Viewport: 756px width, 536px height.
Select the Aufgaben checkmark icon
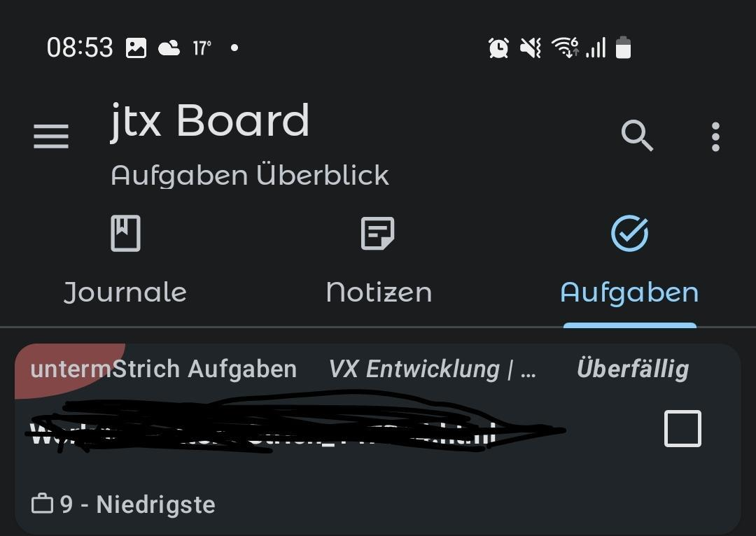pos(629,233)
